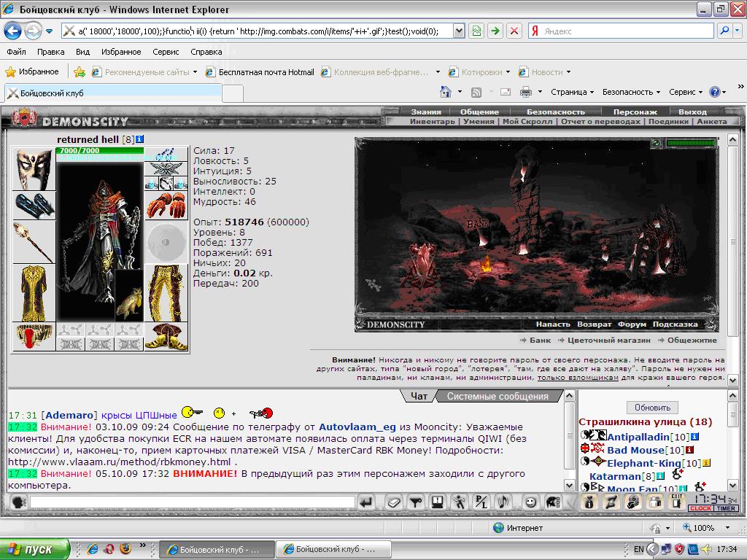Expand the Безопасность toolbar dropdown
Viewport: 747px width, 560px height.
pyautogui.click(x=631, y=92)
